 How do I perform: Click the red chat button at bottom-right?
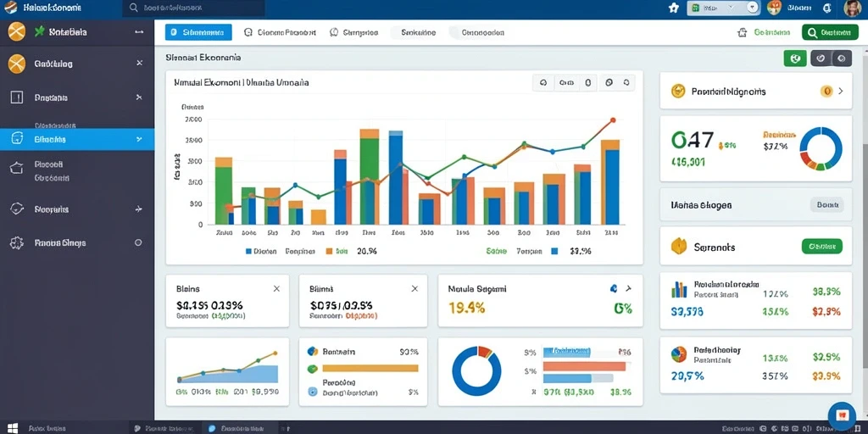[x=842, y=415]
